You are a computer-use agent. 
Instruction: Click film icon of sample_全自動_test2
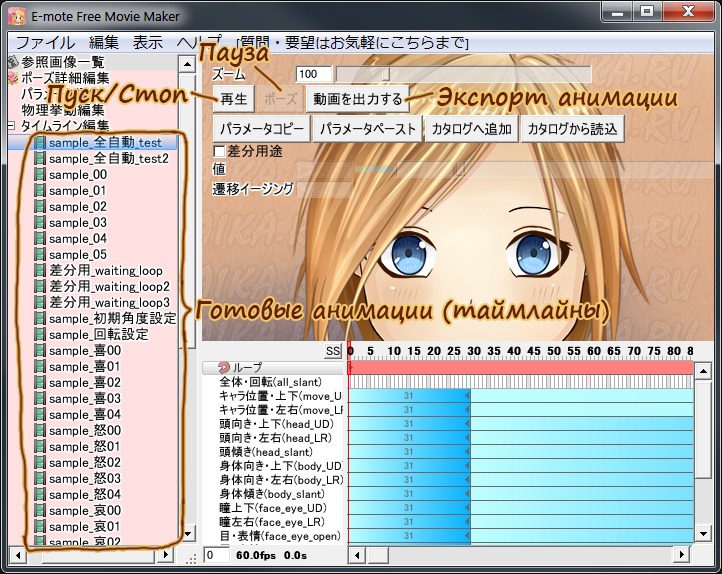click(40, 159)
